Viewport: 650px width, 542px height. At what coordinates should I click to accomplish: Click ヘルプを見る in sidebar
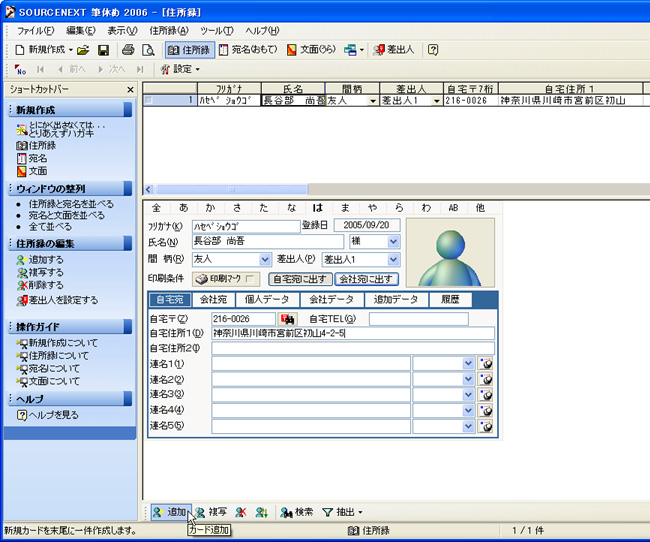click(x=47, y=415)
